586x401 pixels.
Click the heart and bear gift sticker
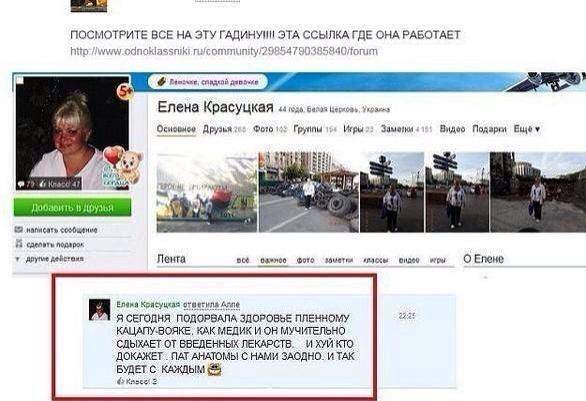[x=123, y=165]
